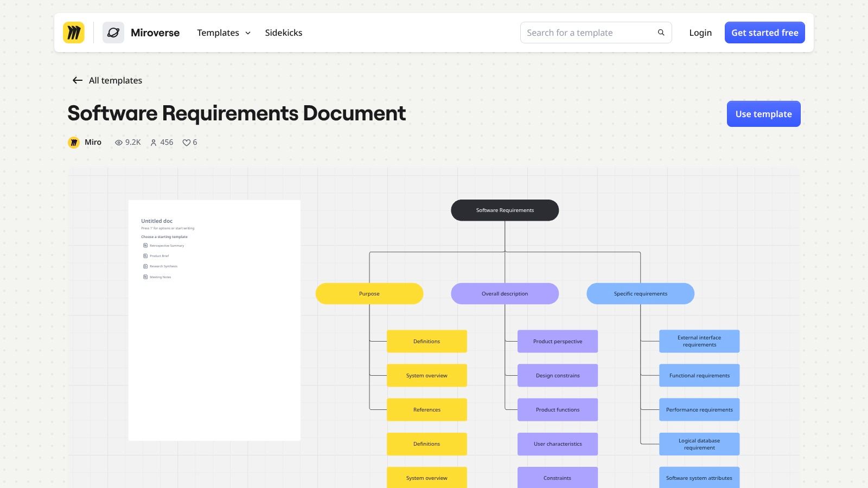Viewport: 868px width, 488px height.
Task: Click the back arrow beside All templates
Action: coord(78,80)
